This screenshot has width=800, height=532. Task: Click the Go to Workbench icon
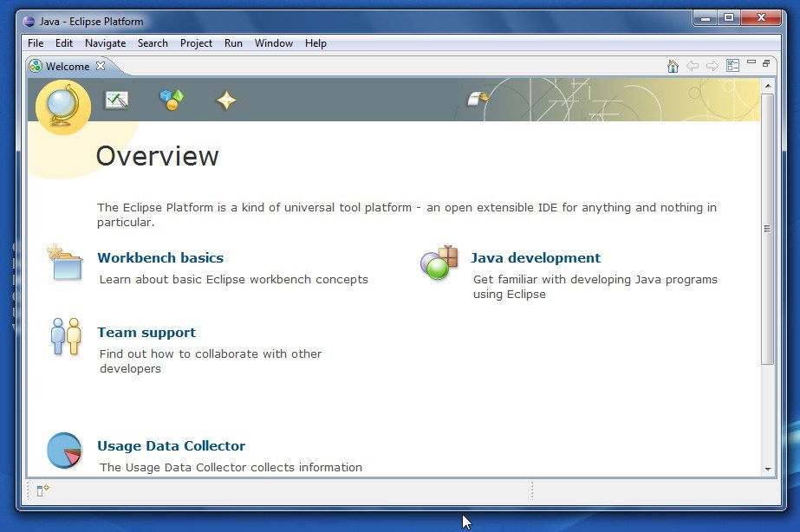click(478, 98)
